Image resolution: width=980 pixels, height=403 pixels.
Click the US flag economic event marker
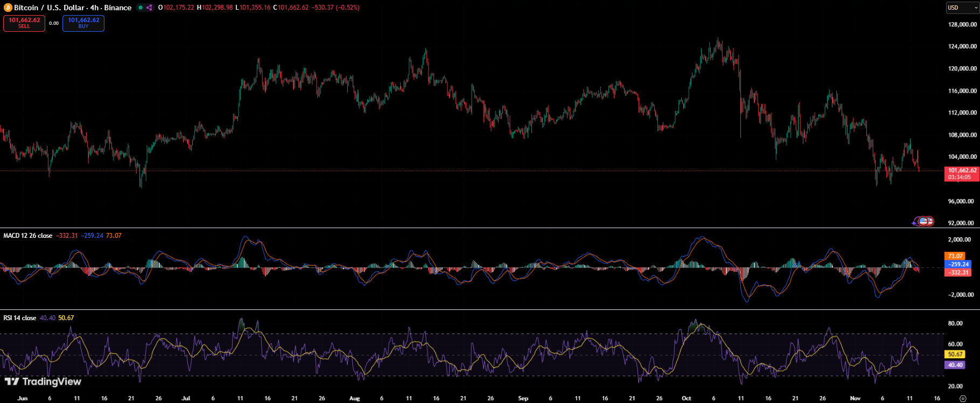click(x=924, y=221)
